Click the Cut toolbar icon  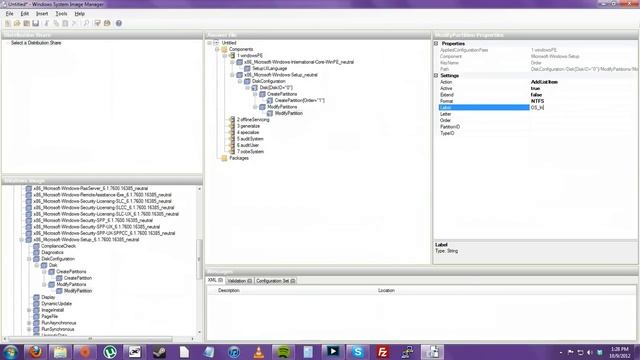pos(47,23)
